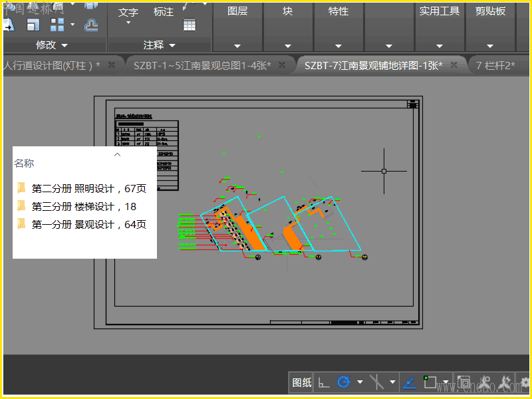The height and width of the screenshot is (399, 532).
Task: Open Polar tracking angle dropdown
Action: click(360, 382)
